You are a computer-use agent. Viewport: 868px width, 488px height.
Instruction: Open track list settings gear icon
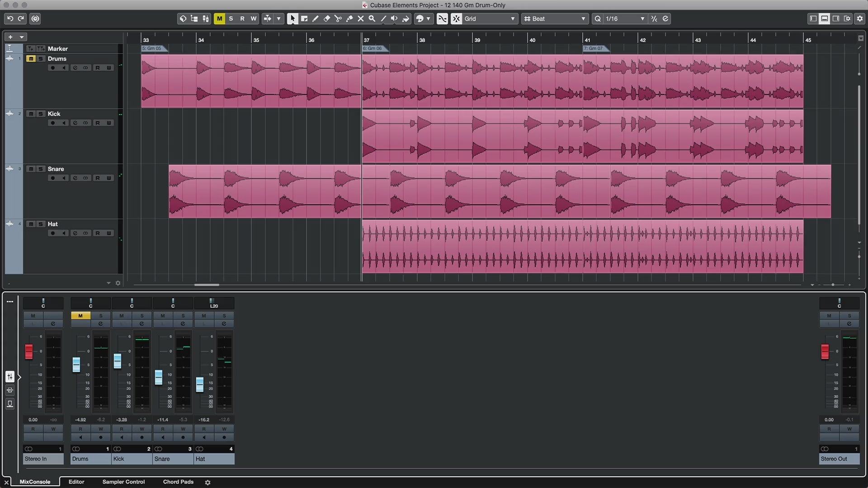click(118, 283)
